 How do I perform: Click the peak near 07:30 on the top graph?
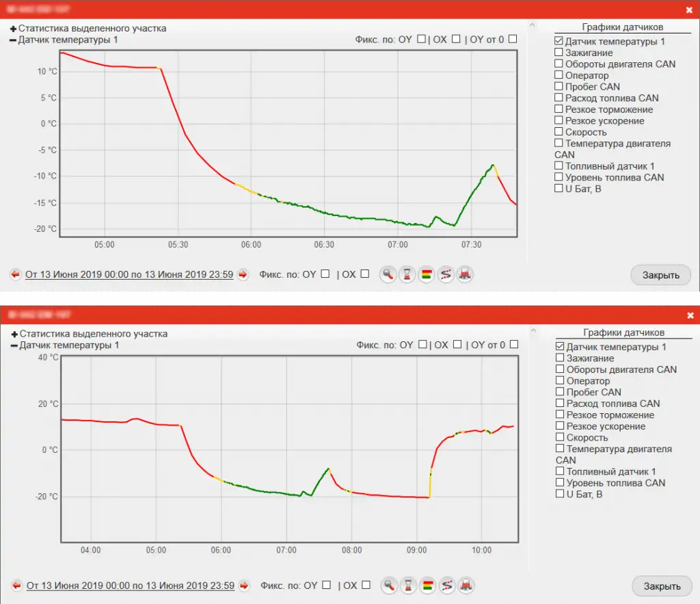[492, 166]
